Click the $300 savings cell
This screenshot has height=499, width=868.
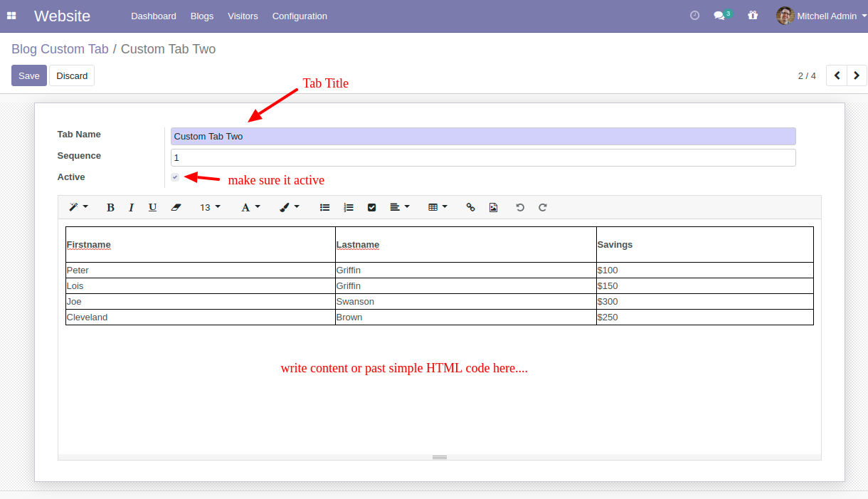tap(705, 302)
